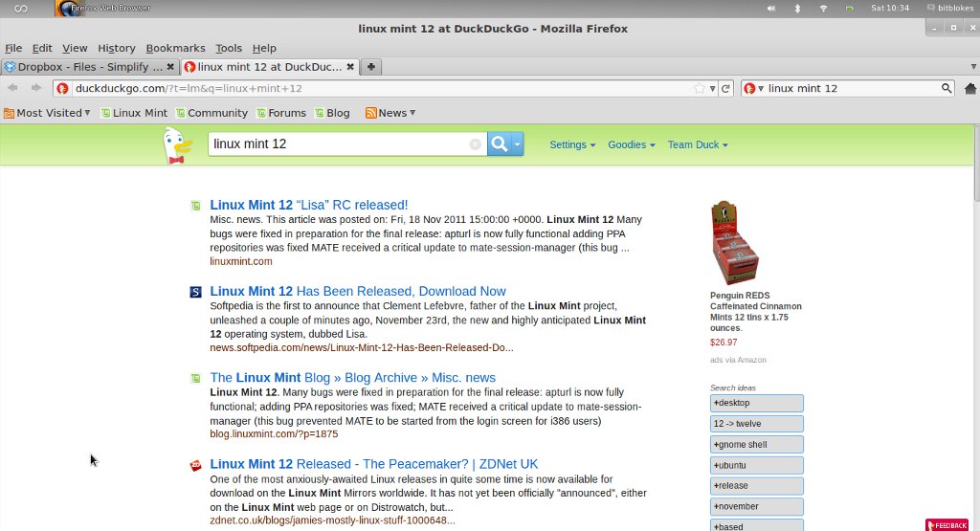
Task: Click the Bluetooth icon in the top panel
Action: point(797,8)
